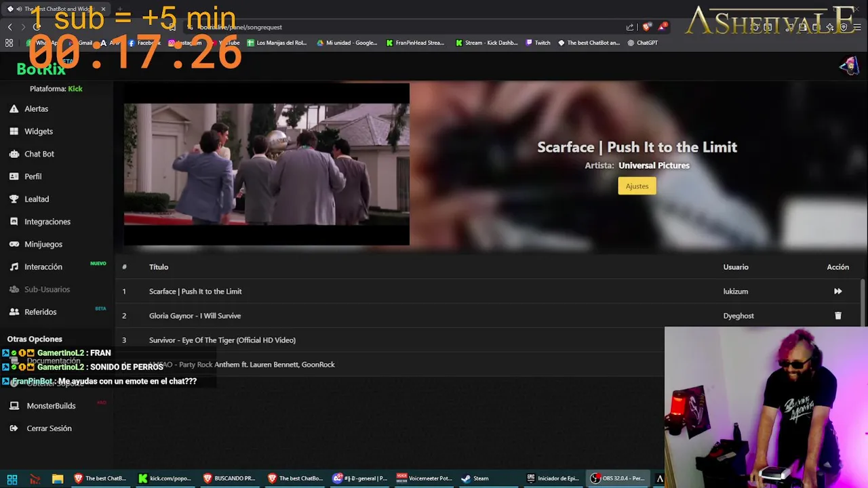Open the 'Stream - Kick Dashb...' bookmark
The height and width of the screenshot is (488, 868).
[x=486, y=43]
